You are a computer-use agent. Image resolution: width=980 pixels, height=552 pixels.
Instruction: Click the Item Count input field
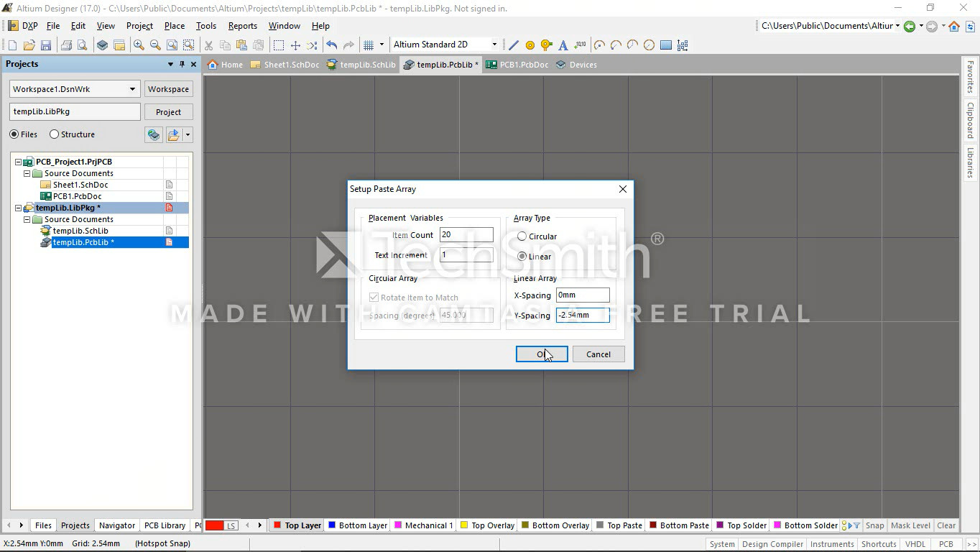tap(466, 235)
